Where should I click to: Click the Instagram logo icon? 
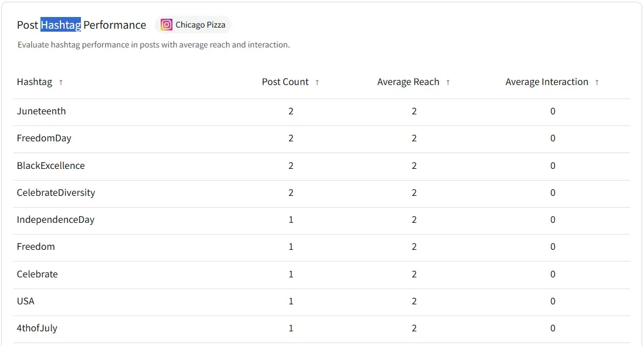click(167, 25)
